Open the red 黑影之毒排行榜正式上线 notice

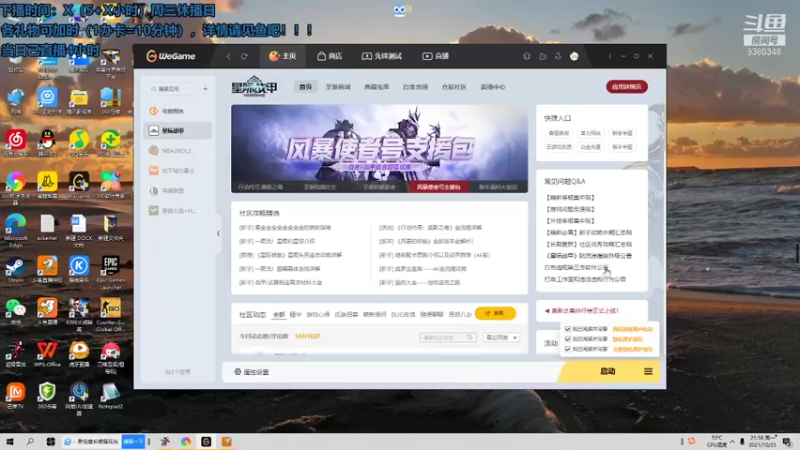pyautogui.click(x=582, y=311)
